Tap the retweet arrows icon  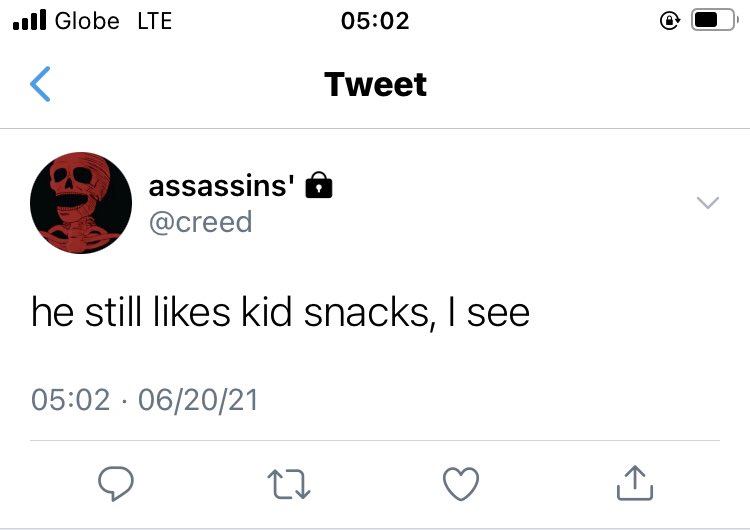(x=289, y=484)
